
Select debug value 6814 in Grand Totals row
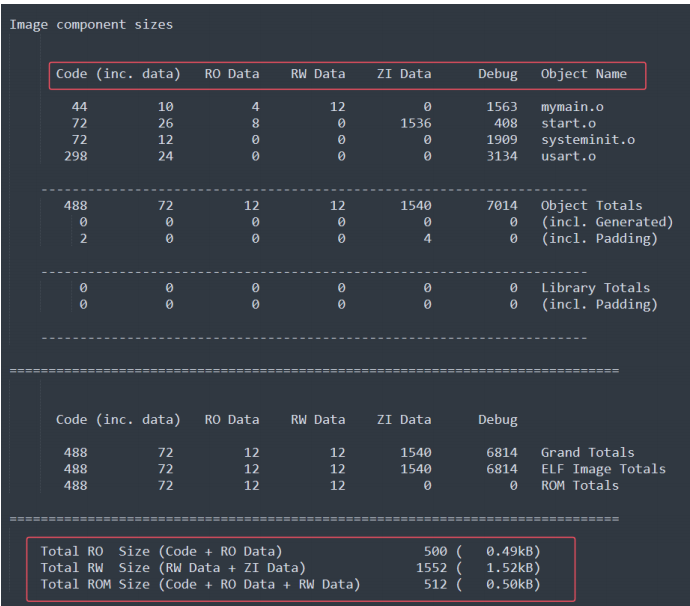point(502,452)
